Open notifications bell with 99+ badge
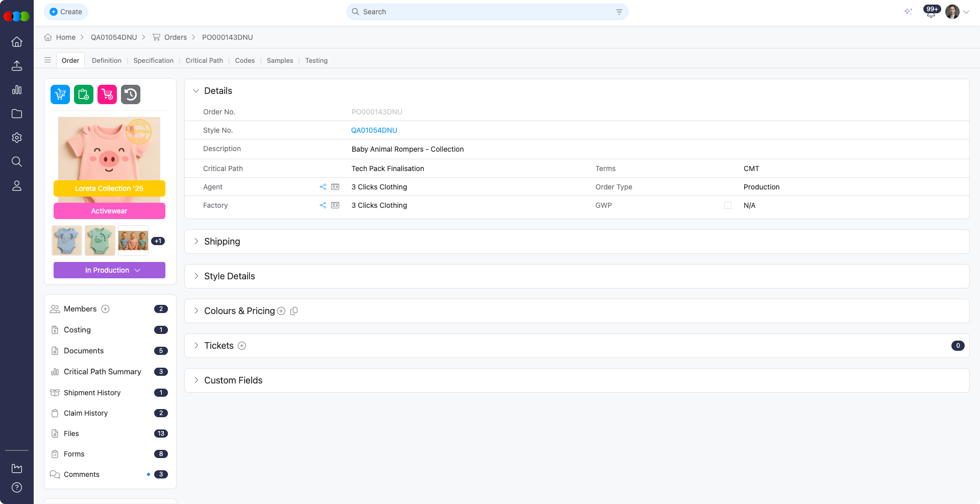The height and width of the screenshot is (504, 980). click(930, 12)
